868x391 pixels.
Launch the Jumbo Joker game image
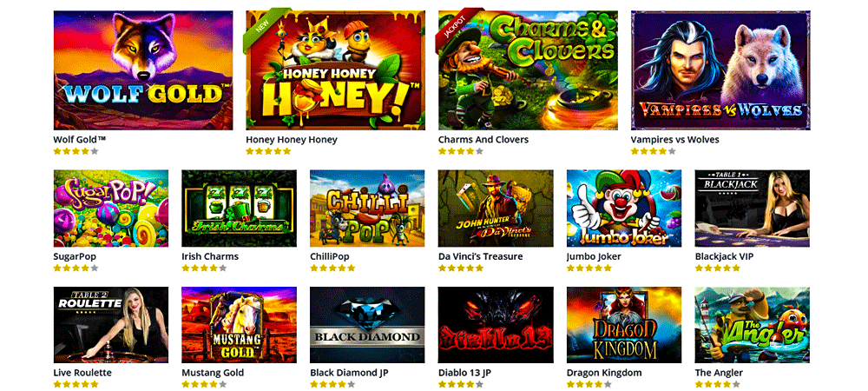coord(624,209)
